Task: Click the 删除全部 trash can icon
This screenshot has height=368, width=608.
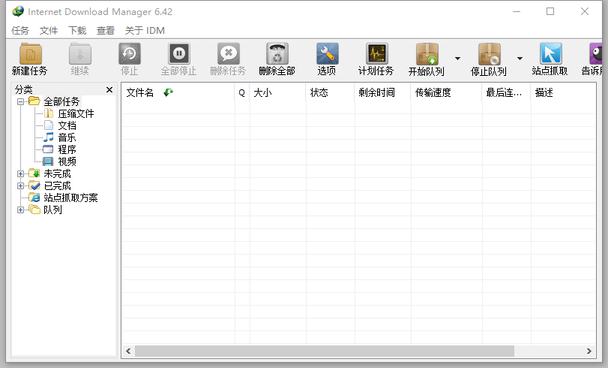Action: pos(278,54)
